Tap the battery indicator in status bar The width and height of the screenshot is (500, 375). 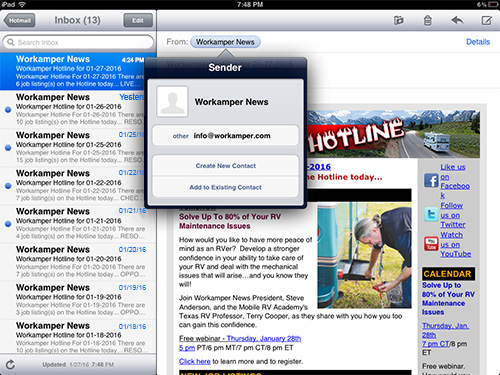coord(493,4)
